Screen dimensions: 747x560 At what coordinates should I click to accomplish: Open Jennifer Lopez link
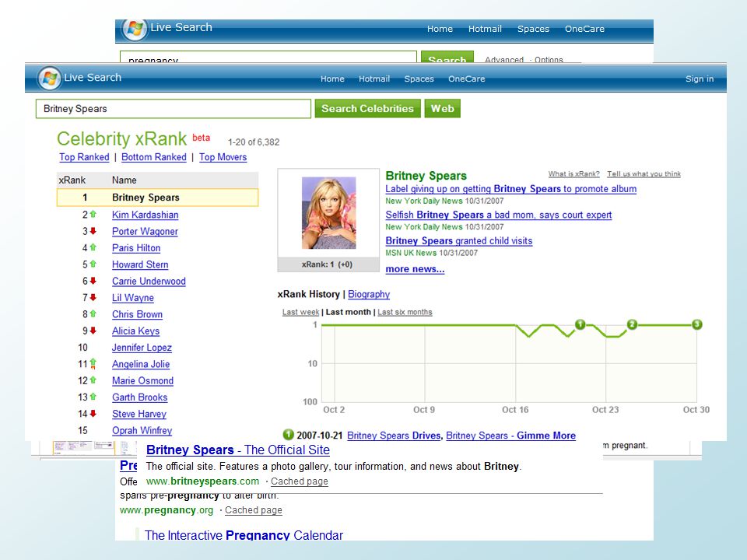[x=142, y=348]
